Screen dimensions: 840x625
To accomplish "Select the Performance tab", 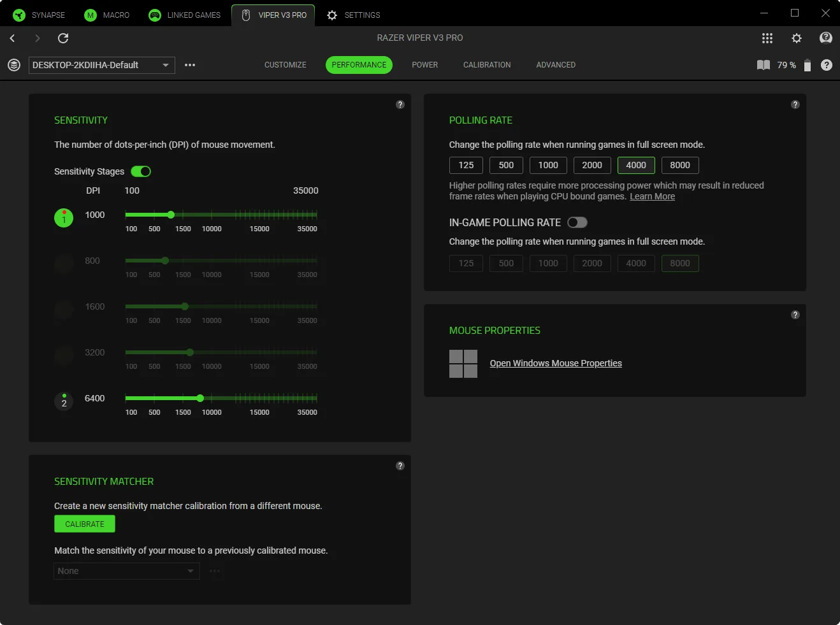I will point(359,65).
